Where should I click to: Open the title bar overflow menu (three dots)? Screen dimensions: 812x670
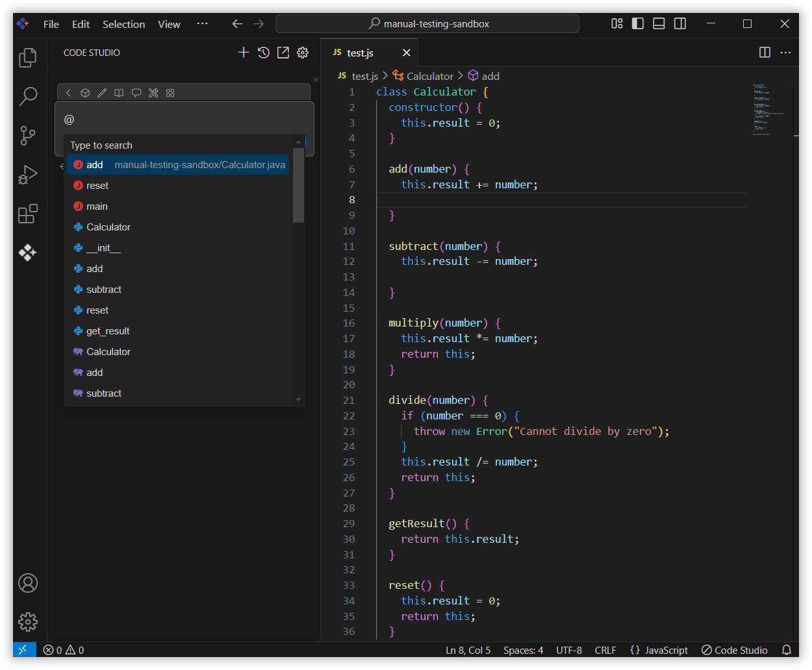(x=202, y=24)
